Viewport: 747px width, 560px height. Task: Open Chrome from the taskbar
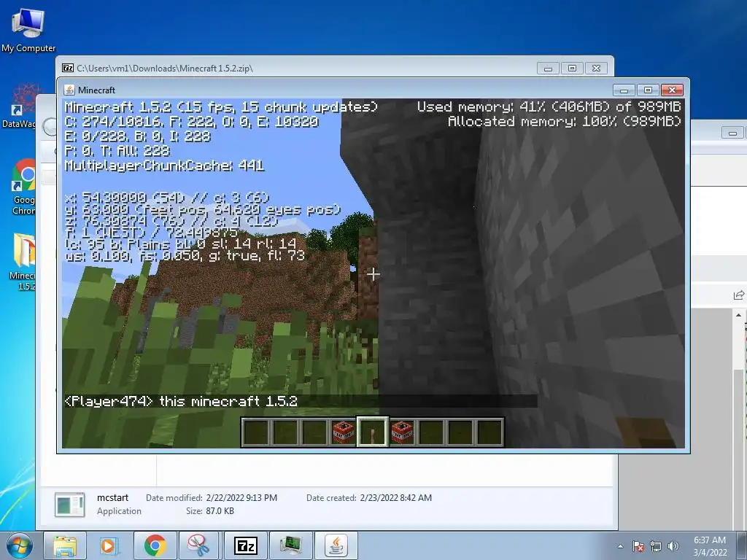pyautogui.click(x=155, y=545)
